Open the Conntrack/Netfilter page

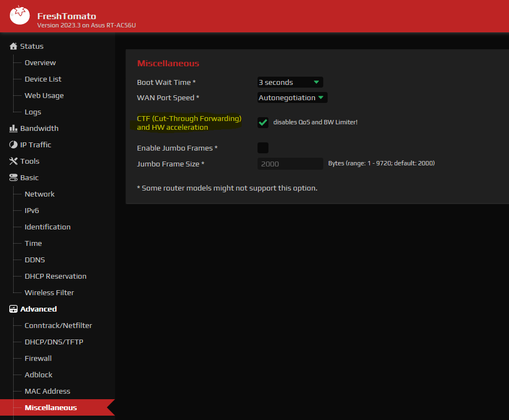pos(58,325)
